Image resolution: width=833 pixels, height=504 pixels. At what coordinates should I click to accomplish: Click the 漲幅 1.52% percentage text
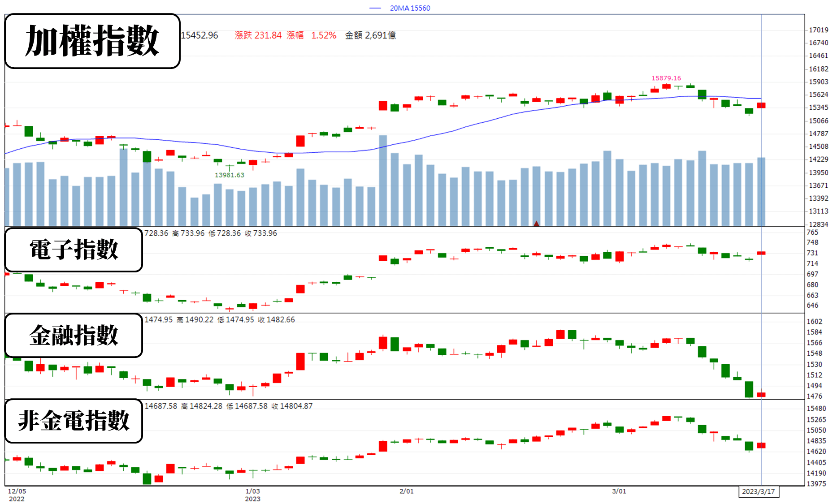(x=312, y=35)
